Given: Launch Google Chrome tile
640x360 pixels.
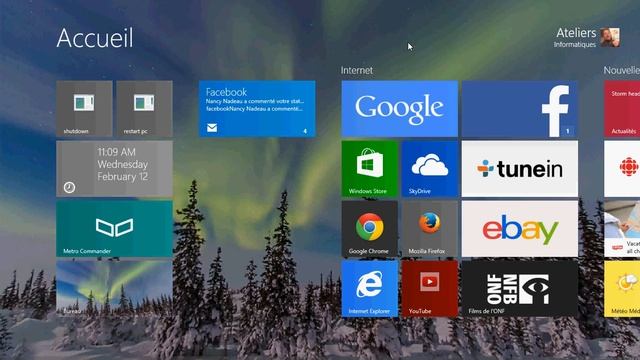Looking at the screenshot, I should (369, 229).
